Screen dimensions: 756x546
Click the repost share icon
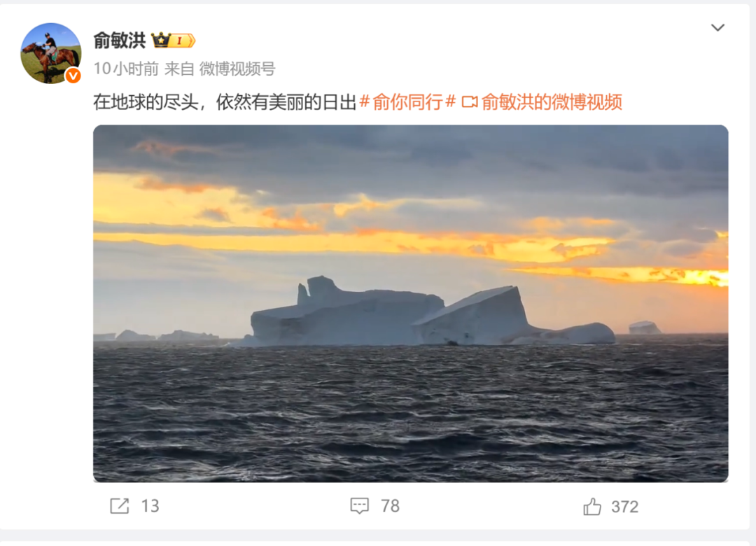pyautogui.click(x=119, y=505)
